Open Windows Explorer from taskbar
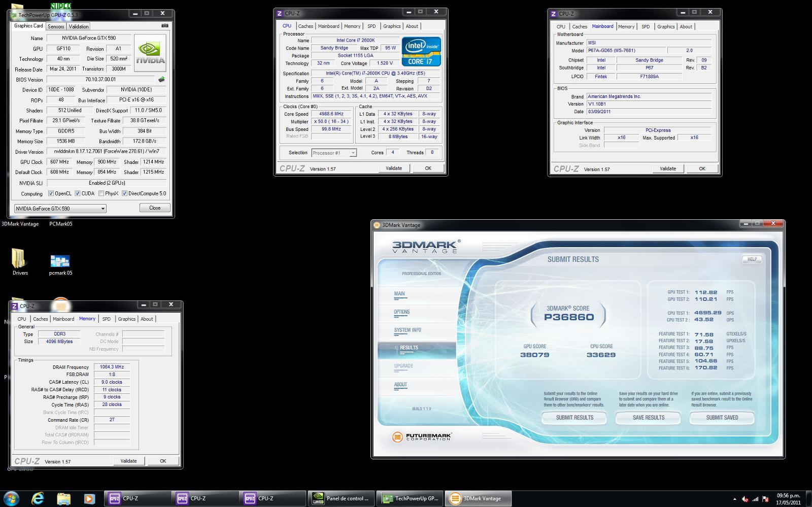 pos(63,498)
